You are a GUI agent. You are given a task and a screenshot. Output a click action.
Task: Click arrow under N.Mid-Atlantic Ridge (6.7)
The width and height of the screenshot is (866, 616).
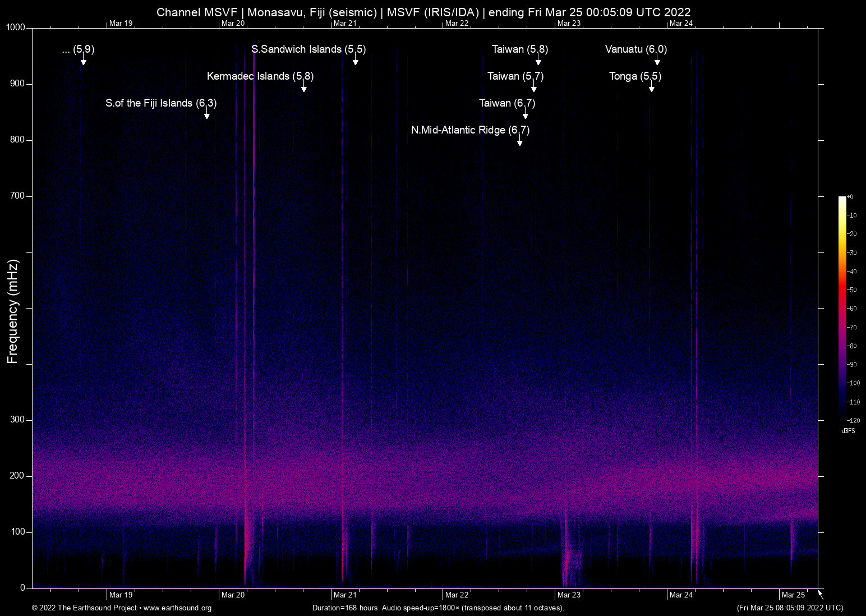click(x=520, y=142)
